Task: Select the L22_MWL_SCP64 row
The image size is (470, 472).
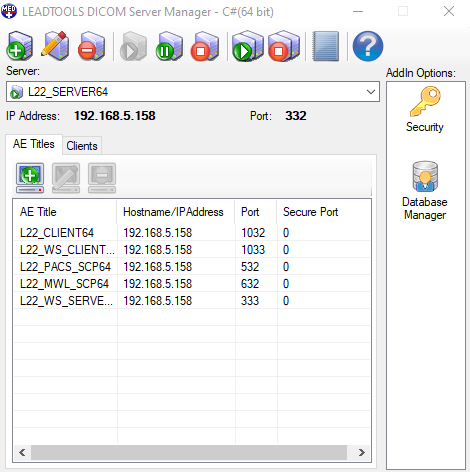Action: tap(192, 284)
